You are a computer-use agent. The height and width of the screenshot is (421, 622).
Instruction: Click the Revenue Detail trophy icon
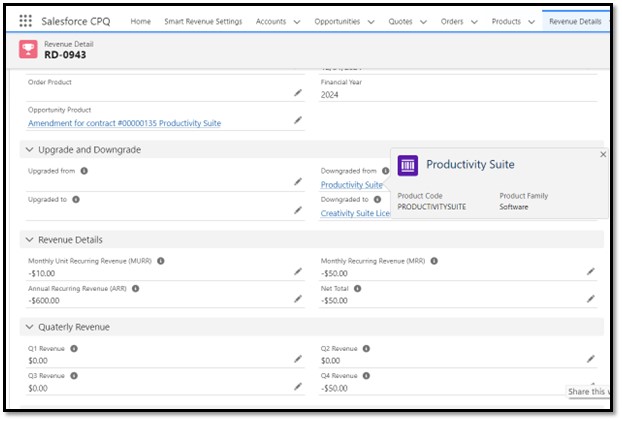point(28,49)
